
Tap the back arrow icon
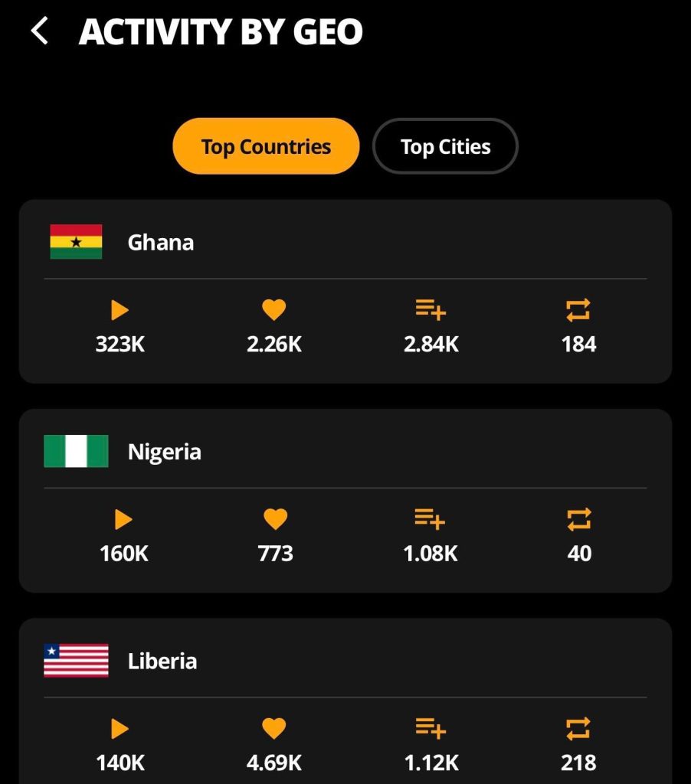click(40, 31)
